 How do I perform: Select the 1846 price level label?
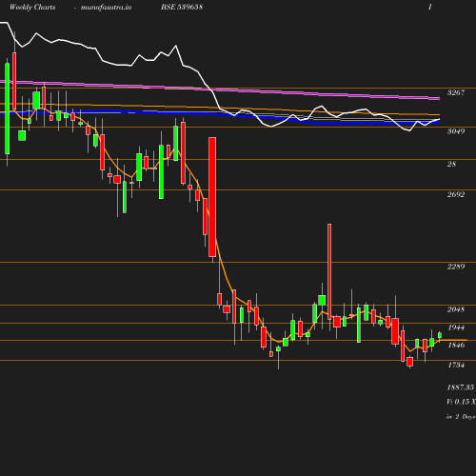click(x=456, y=345)
